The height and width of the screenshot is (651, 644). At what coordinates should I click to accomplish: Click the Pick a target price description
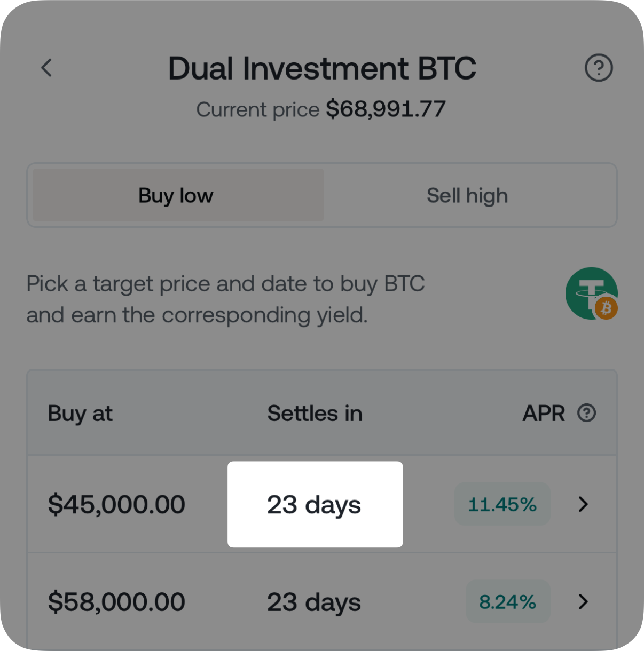coord(225,299)
